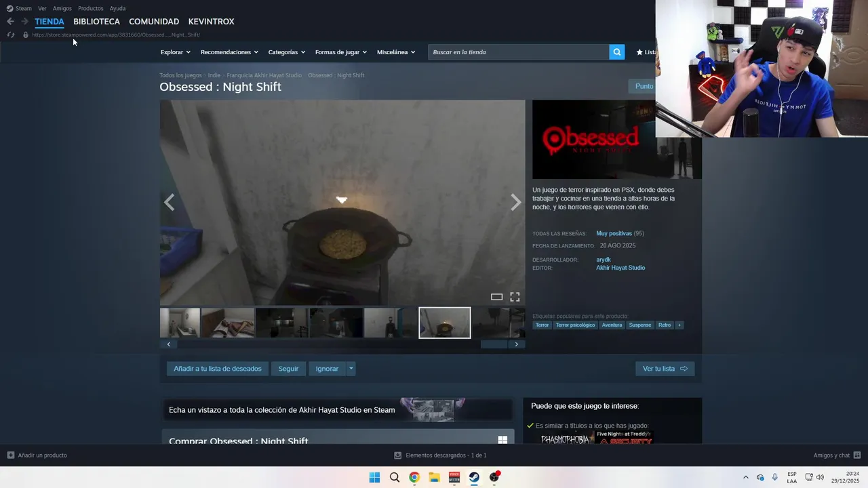This screenshot has height=488, width=868.
Task: Switch to the BIBLIOTECA tab
Action: pos(96,22)
